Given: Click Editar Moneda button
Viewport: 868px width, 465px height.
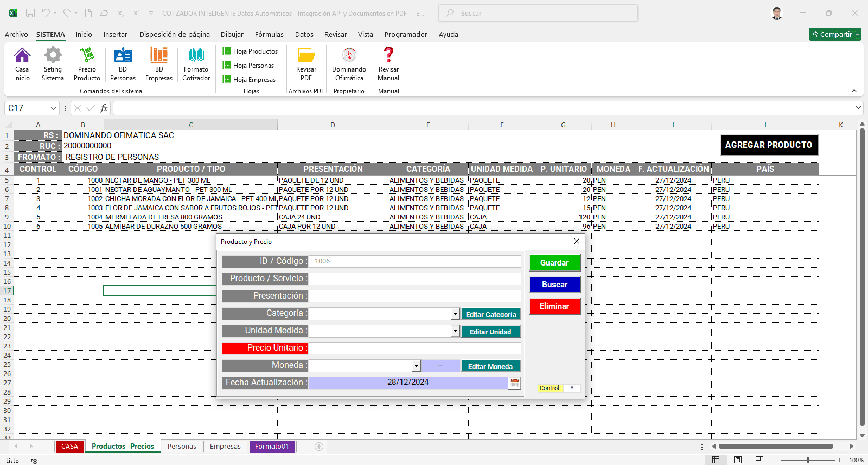Looking at the screenshot, I should [x=491, y=366].
